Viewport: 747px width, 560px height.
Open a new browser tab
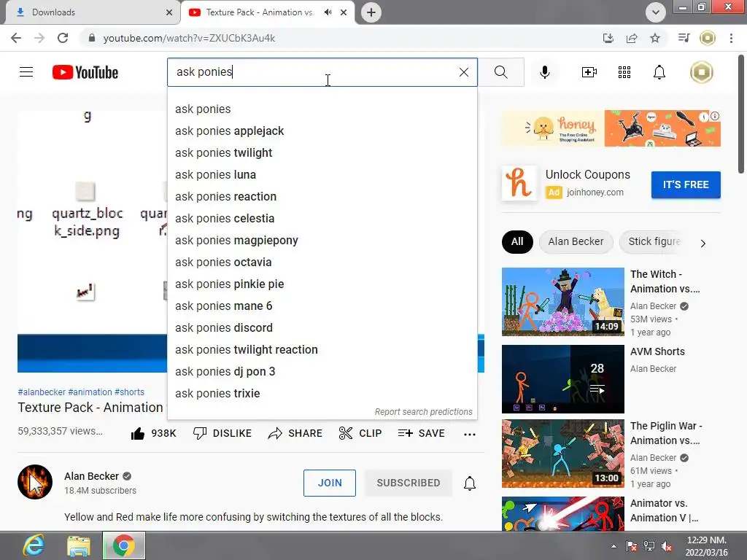pos(371,12)
